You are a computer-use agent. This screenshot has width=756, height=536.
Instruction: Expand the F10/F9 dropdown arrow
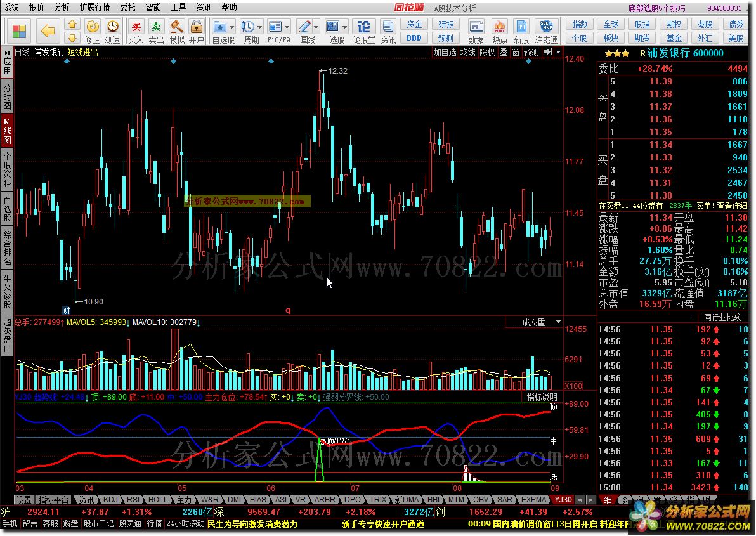coord(287,27)
